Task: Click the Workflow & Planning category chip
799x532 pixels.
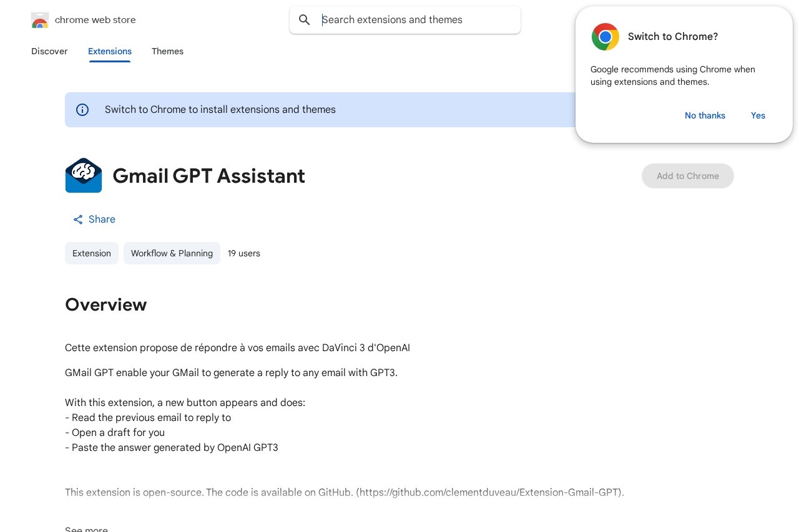Action: click(172, 253)
